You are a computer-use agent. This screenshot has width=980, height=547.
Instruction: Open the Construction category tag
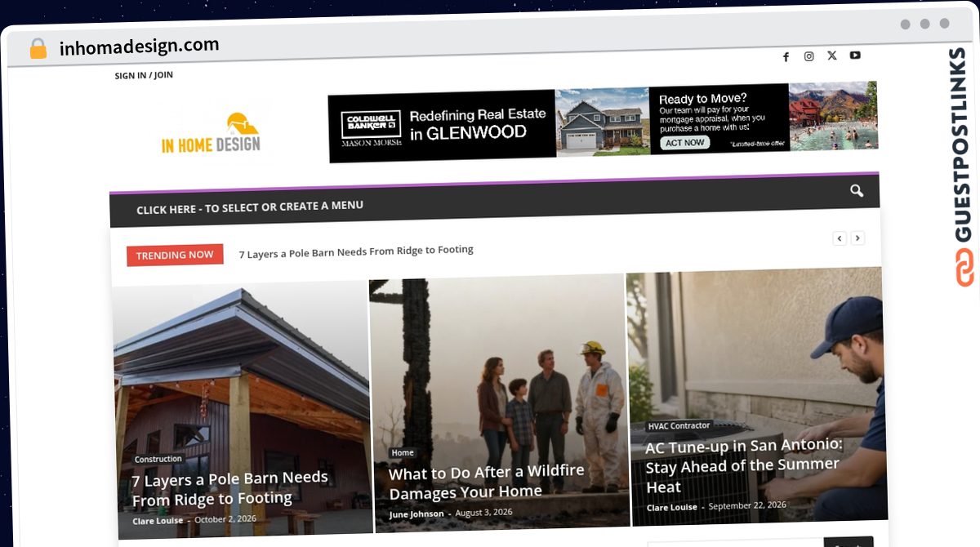tap(158, 459)
